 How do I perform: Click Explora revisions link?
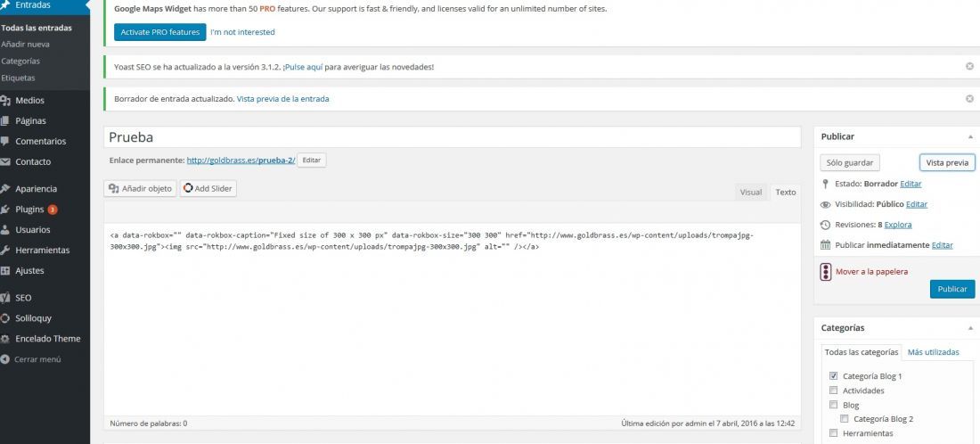click(898, 225)
